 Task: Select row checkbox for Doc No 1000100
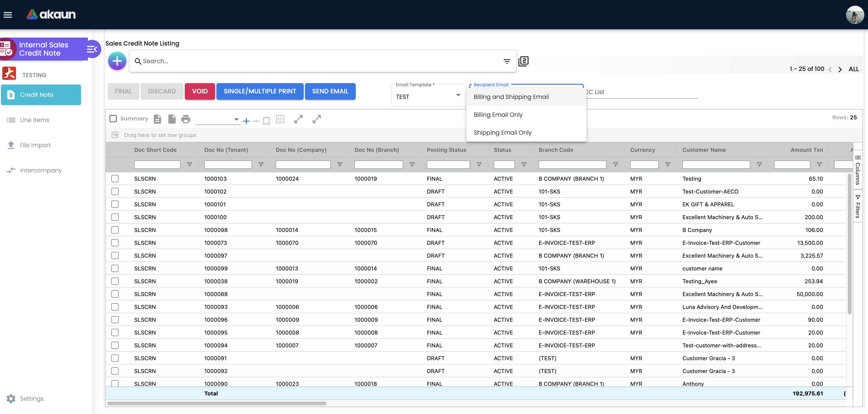115,217
